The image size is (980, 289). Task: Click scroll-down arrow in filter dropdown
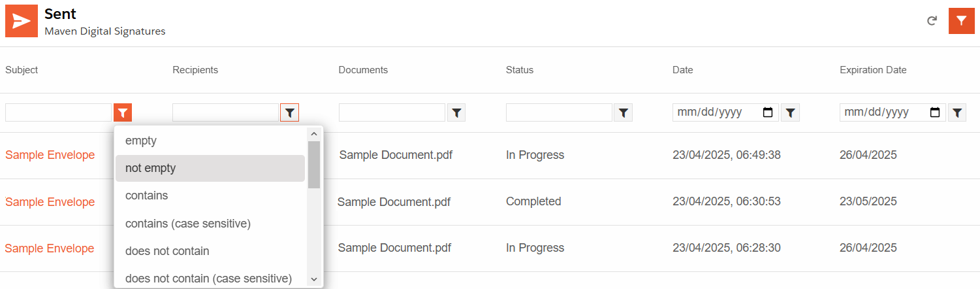[314, 279]
